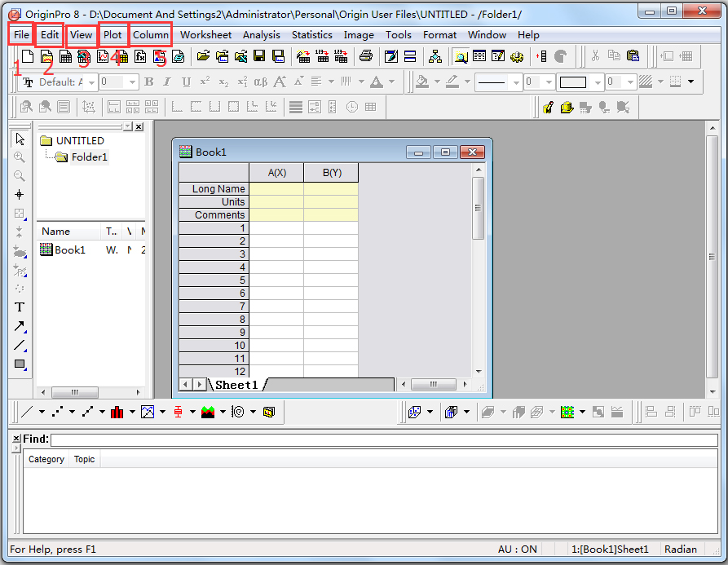Open the font name dropdown
Image resolution: width=728 pixels, height=565 pixels.
click(91, 82)
